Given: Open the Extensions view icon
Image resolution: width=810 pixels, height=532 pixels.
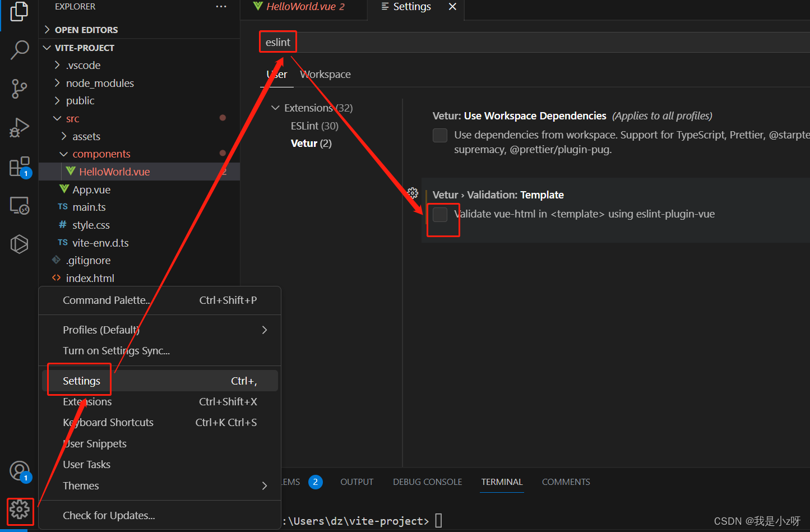Looking at the screenshot, I should point(20,167).
